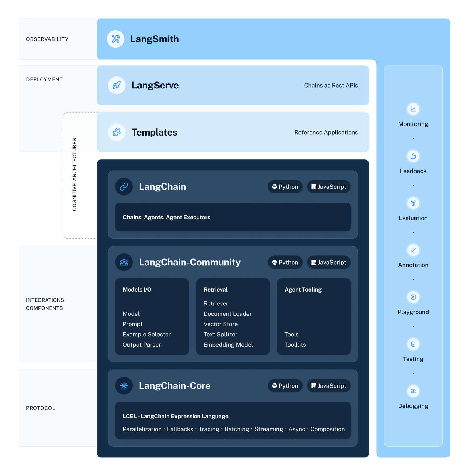Click the Python badge next to LangChain
Screen dimensions: 470x476
pos(285,186)
